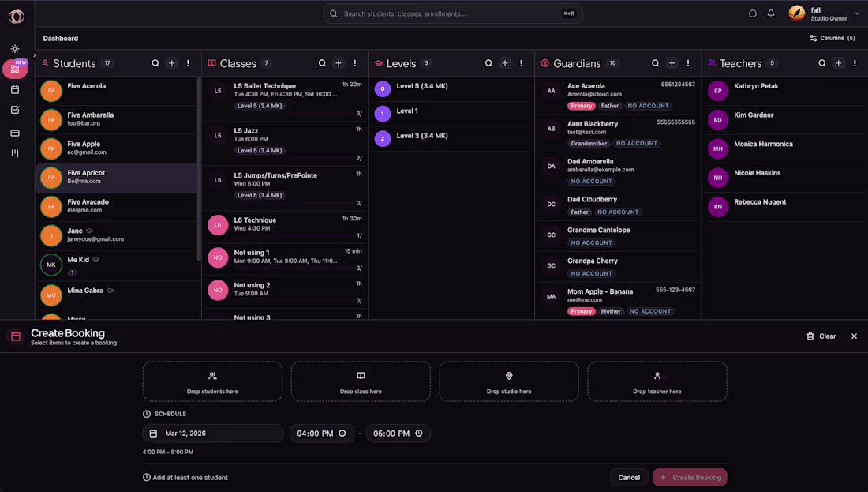Add a new teacher with the plus icon
The width and height of the screenshot is (868, 492).
pos(838,63)
